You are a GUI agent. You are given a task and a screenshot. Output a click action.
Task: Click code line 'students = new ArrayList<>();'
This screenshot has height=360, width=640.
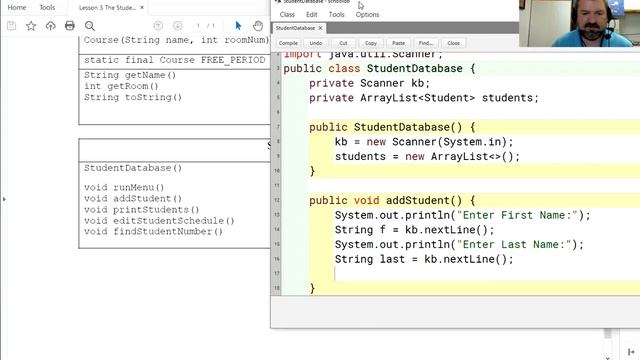pos(427,156)
